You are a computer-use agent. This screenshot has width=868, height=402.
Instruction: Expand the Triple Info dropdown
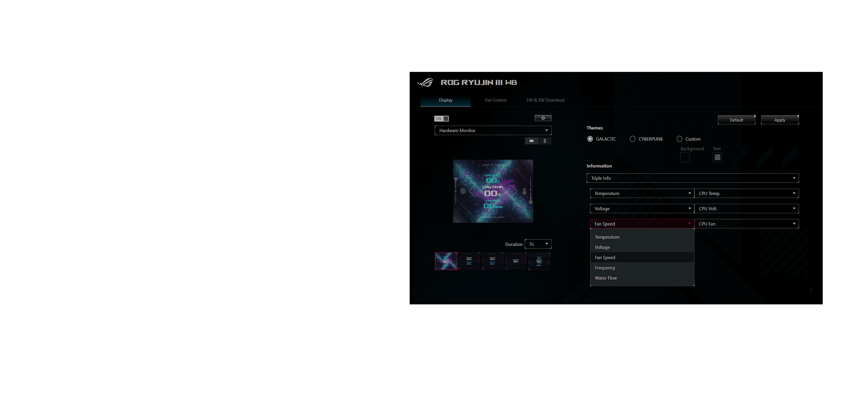pyautogui.click(x=693, y=178)
